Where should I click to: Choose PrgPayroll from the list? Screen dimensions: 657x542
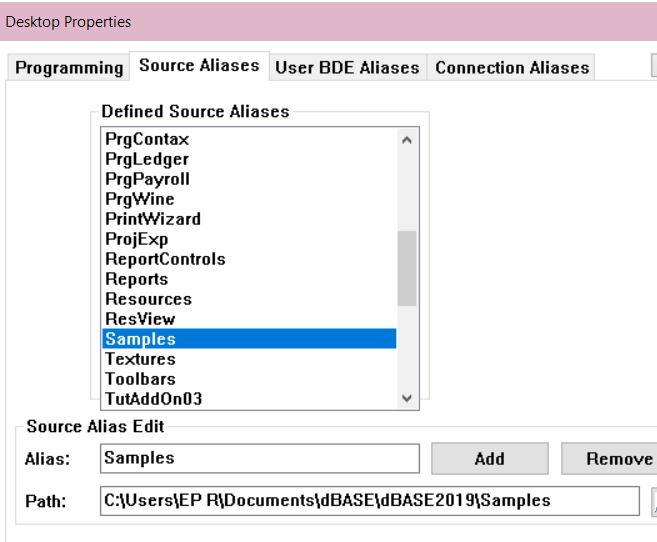(148, 179)
